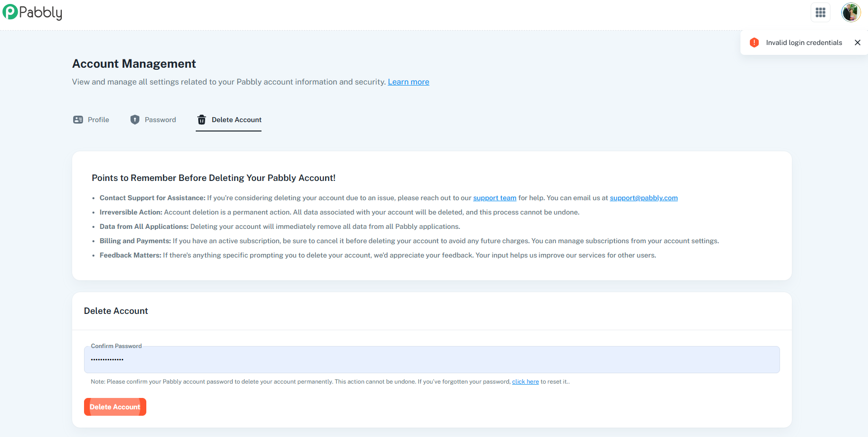Click the red error alert icon
This screenshot has width=868, height=437.
[754, 43]
